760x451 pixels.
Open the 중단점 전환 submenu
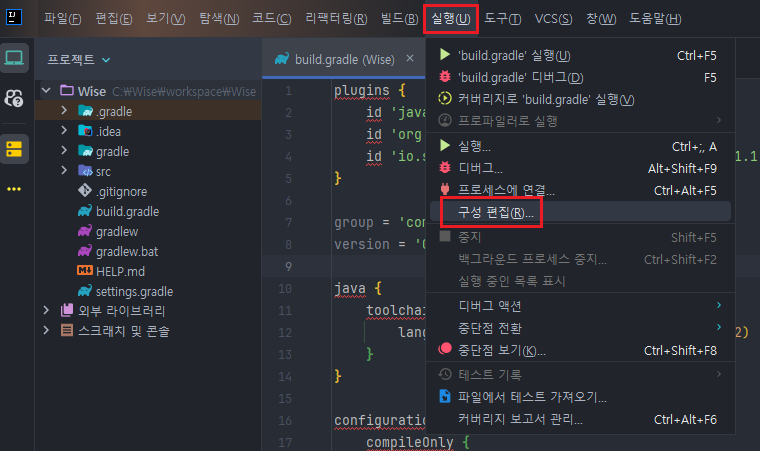[x=580, y=328]
